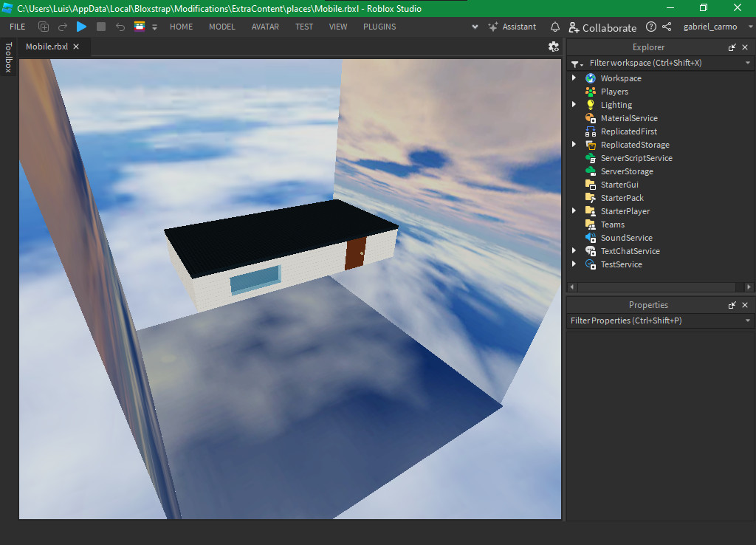Click the Stop playback button
Viewport: 756px width, 545px height.
(x=101, y=27)
